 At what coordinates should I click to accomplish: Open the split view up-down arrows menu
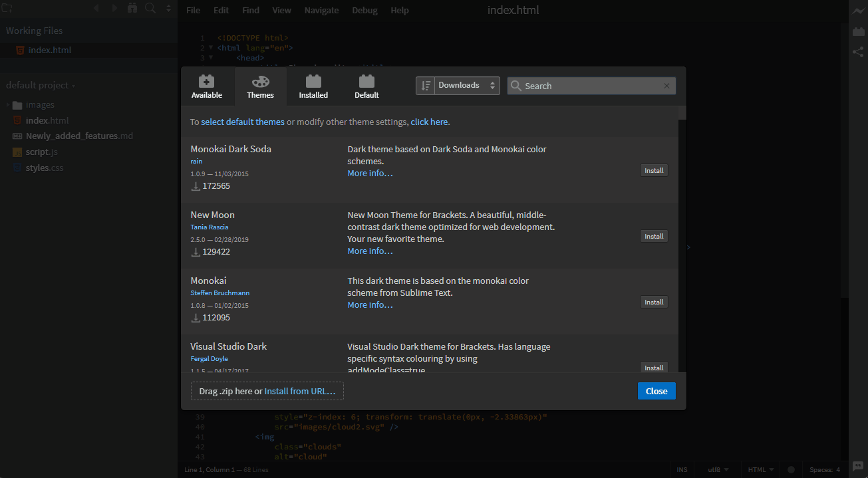pyautogui.click(x=168, y=9)
